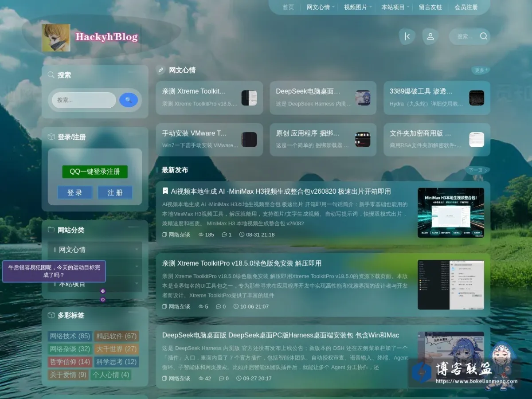Click the magnifier icon in header search
Image resolution: width=532 pixels, height=399 pixels.
pyautogui.click(x=484, y=36)
